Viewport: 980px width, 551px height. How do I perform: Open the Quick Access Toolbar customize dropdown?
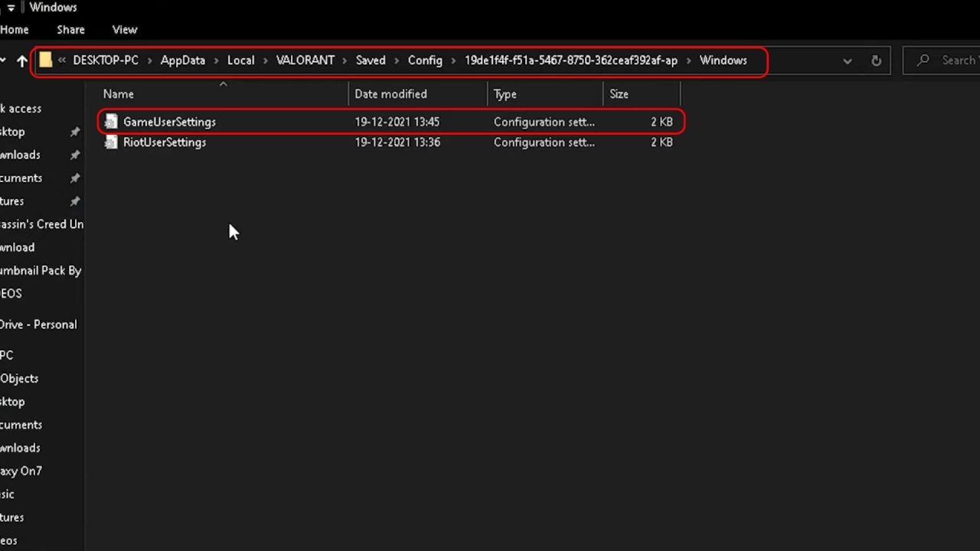click(11, 8)
